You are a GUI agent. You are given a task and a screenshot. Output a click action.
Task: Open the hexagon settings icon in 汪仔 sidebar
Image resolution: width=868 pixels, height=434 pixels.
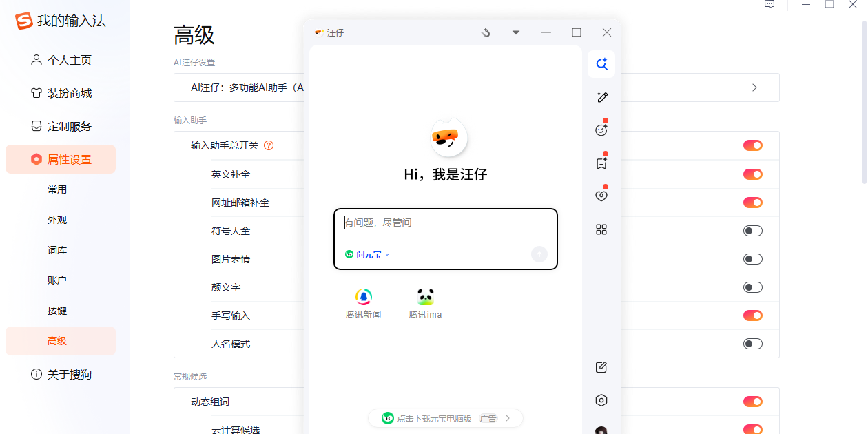[x=601, y=400]
